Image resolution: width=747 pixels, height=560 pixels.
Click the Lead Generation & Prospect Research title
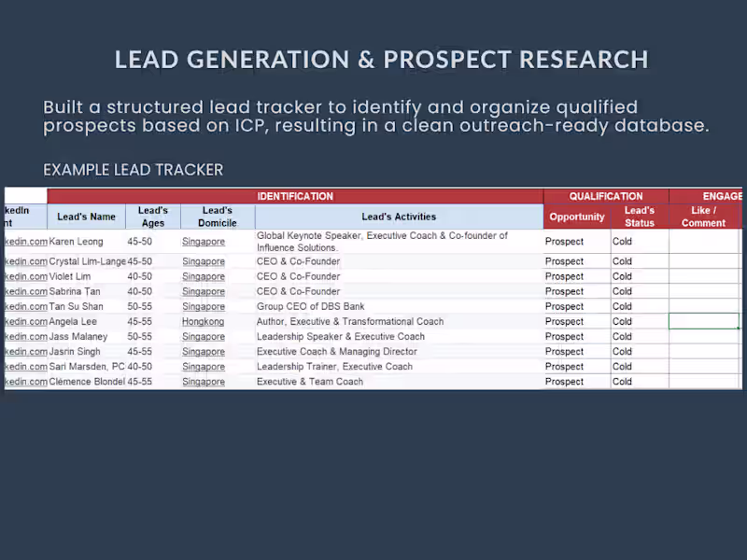click(381, 60)
